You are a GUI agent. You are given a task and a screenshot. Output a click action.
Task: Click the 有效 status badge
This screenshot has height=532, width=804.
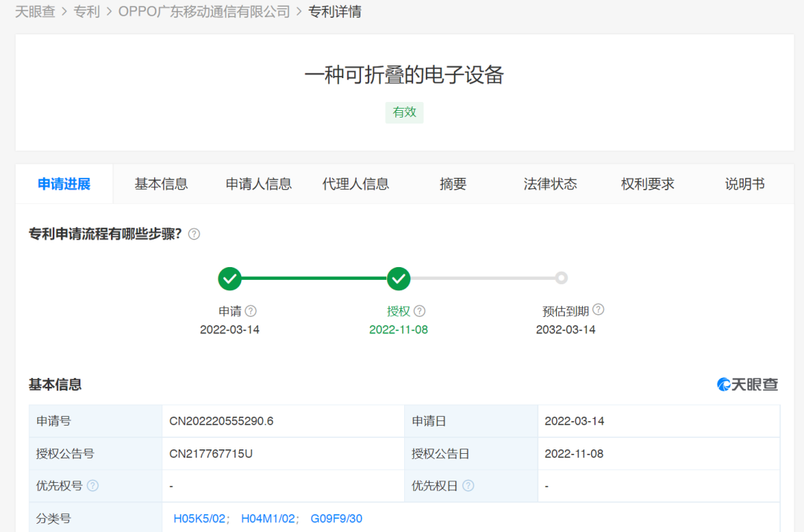(x=404, y=112)
